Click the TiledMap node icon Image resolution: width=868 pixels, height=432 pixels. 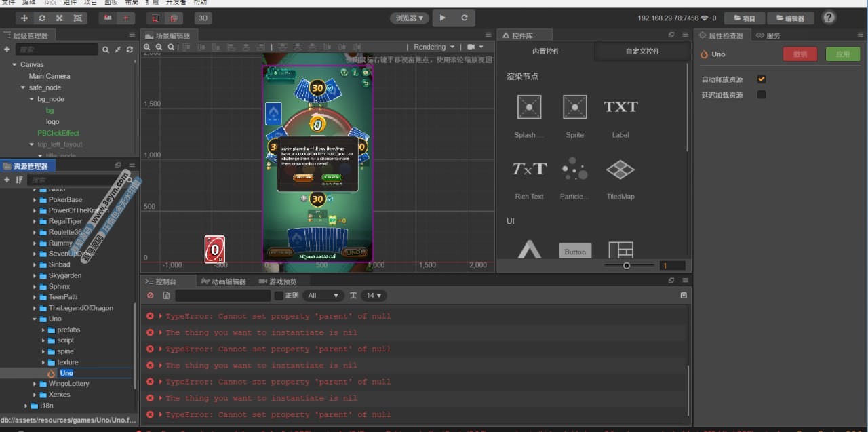click(620, 169)
